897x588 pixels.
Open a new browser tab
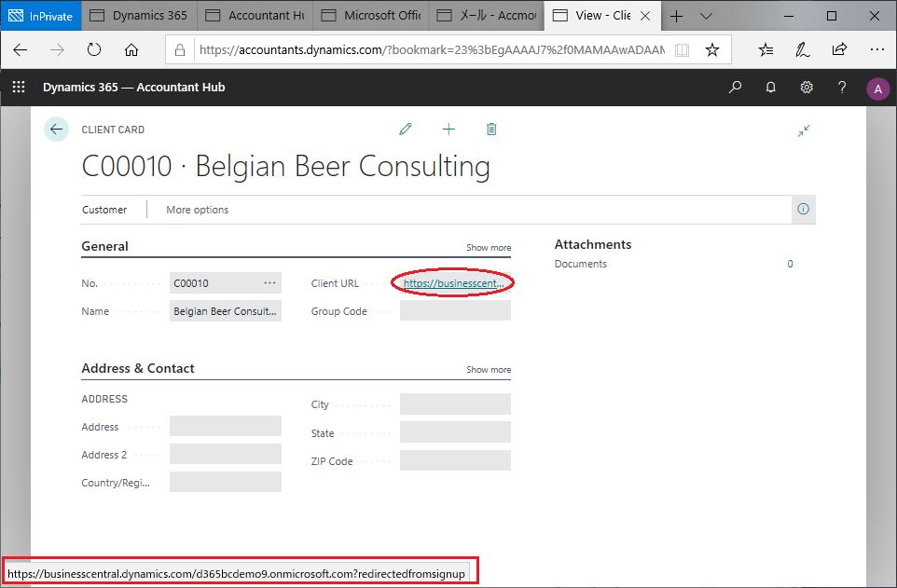[676, 16]
